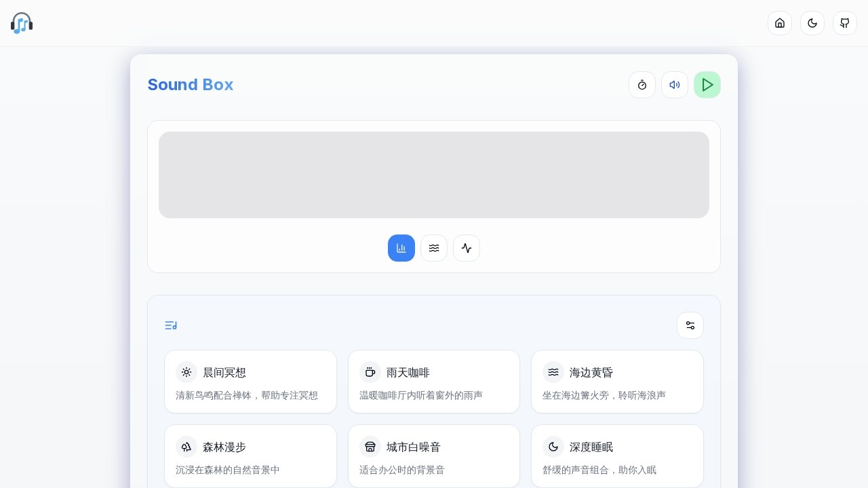Switch to the waveform visualization mode
This screenshot has height=488, width=868.
tap(467, 248)
